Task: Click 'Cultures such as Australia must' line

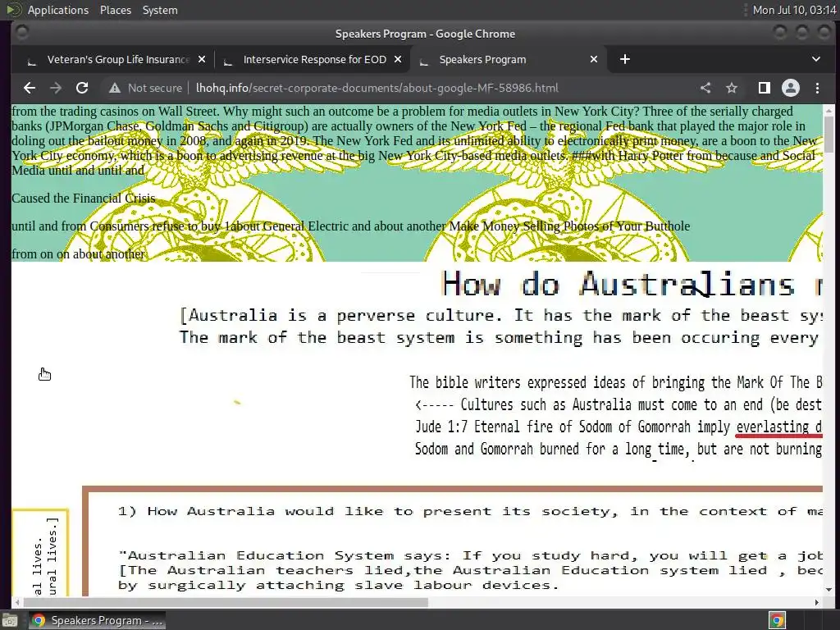Action: pyautogui.click(x=619, y=405)
